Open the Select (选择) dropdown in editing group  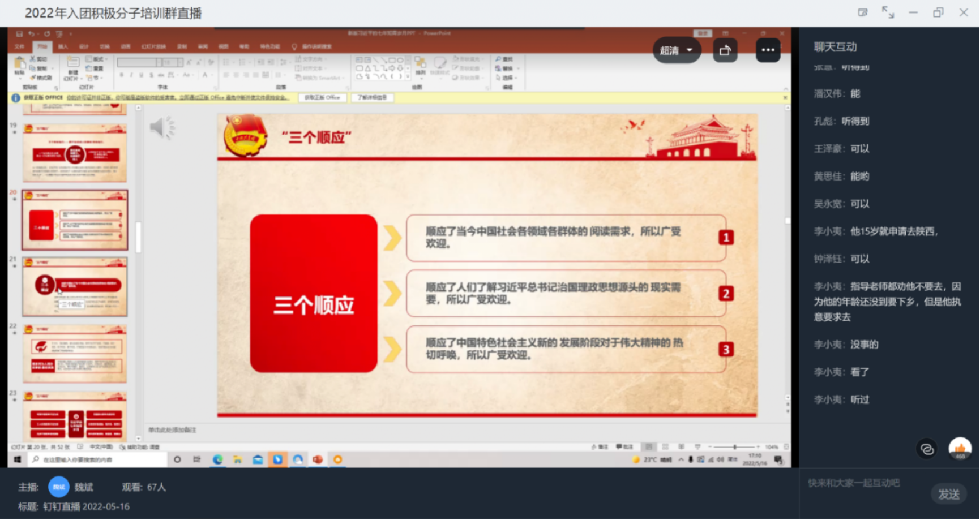tap(506, 78)
